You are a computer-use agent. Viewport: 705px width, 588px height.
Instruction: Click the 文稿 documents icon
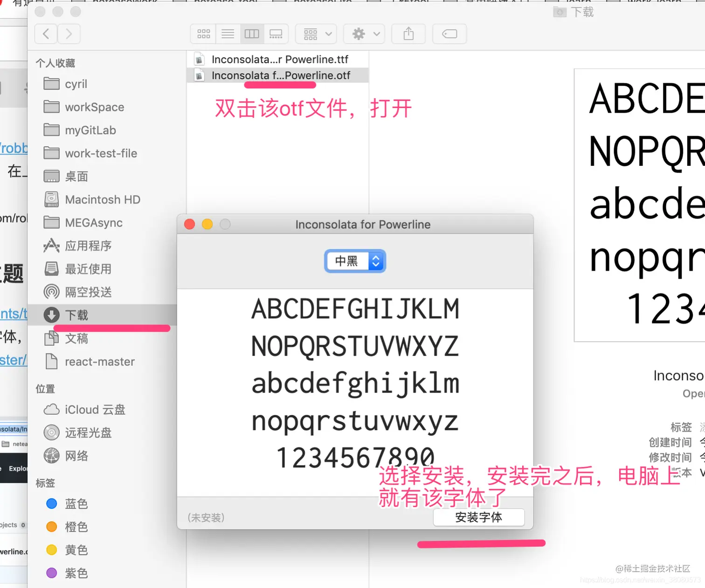point(51,338)
